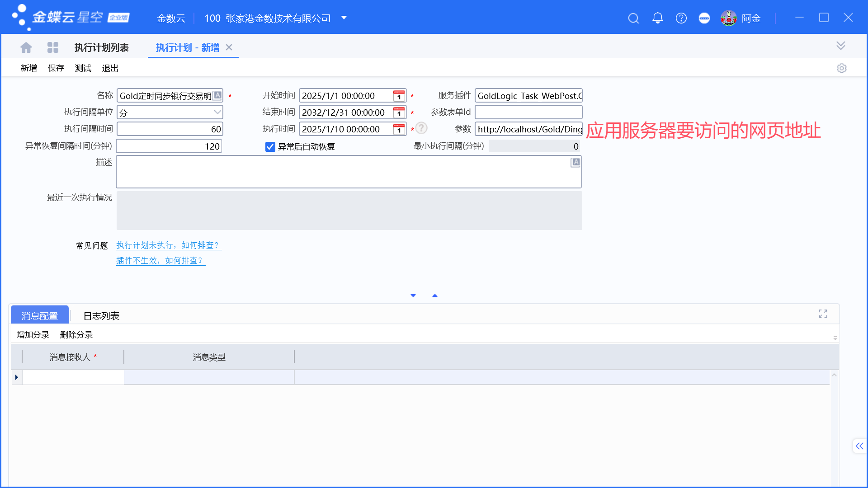The width and height of the screenshot is (868, 488).
Task: Open calendar picker for 结束时间
Action: [399, 113]
